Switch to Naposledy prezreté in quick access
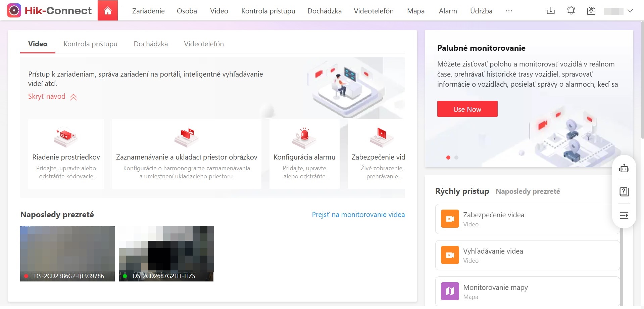The width and height of the screenshot is (644, 309). click(528, 191)
